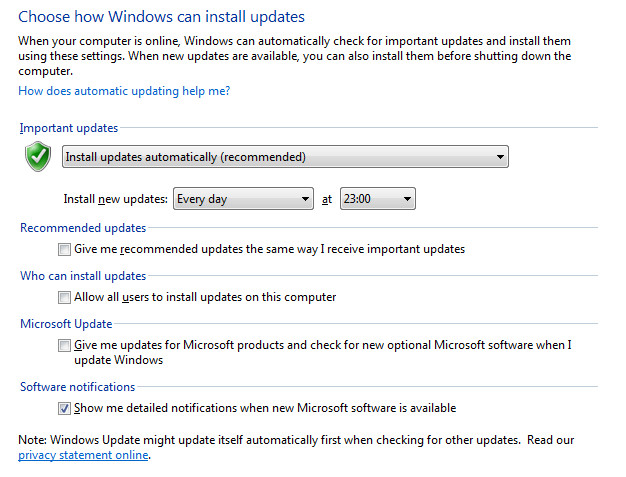Screen dimensions: 626x477
Task: Click the green shield checkmark icon
Action: [x=38, y=156]
